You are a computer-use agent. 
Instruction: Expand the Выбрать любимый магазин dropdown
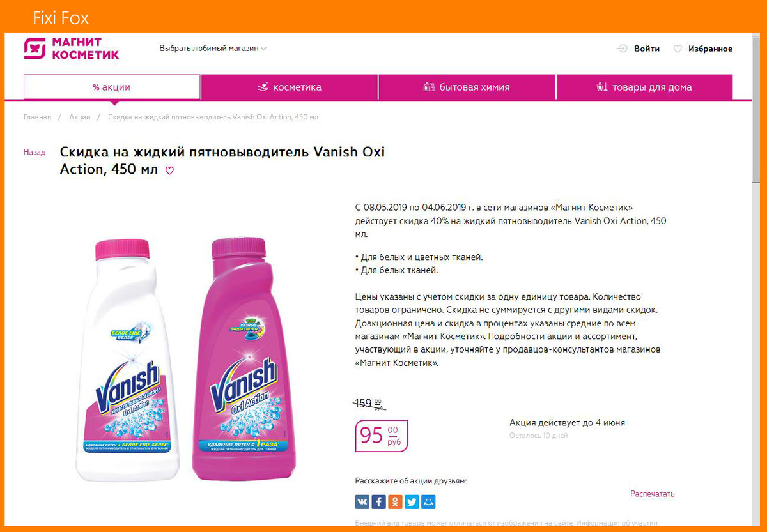[213, 49]
